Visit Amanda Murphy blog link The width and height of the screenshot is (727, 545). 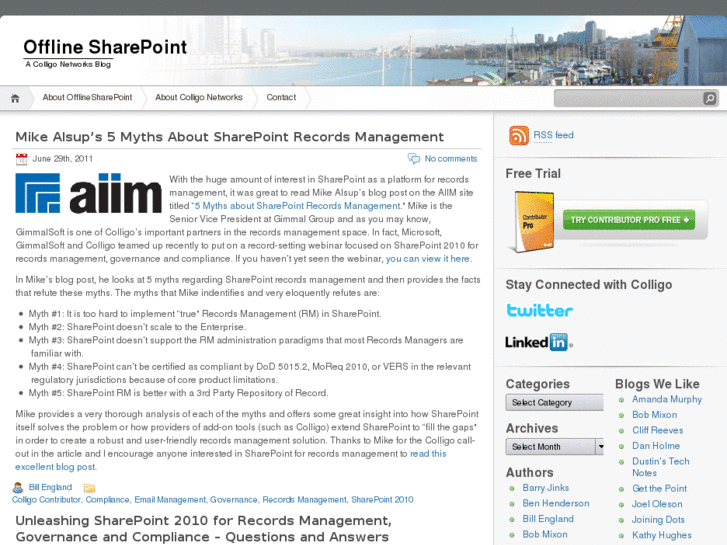667,399
